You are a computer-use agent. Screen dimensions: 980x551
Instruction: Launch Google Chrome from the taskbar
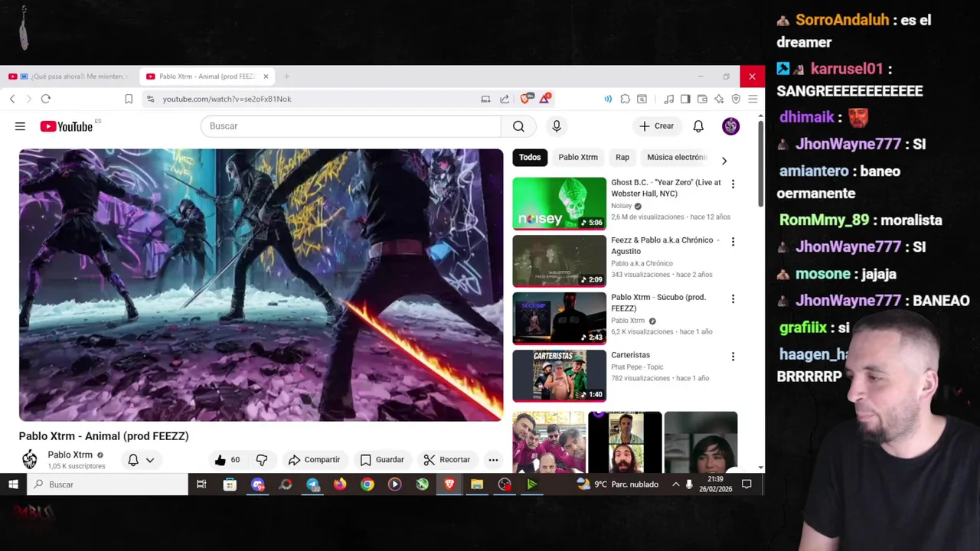pos(367,484)
